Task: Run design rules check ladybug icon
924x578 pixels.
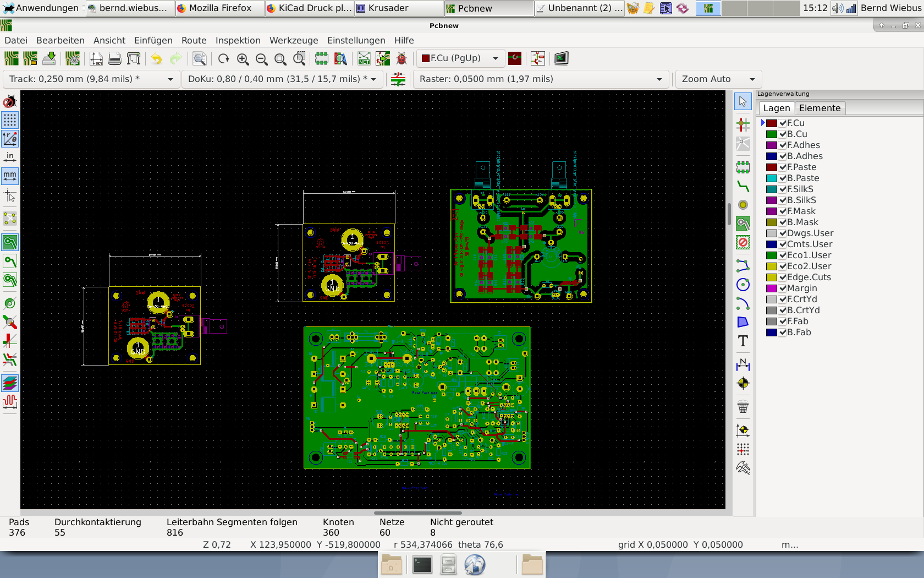Action: (402, 58)
